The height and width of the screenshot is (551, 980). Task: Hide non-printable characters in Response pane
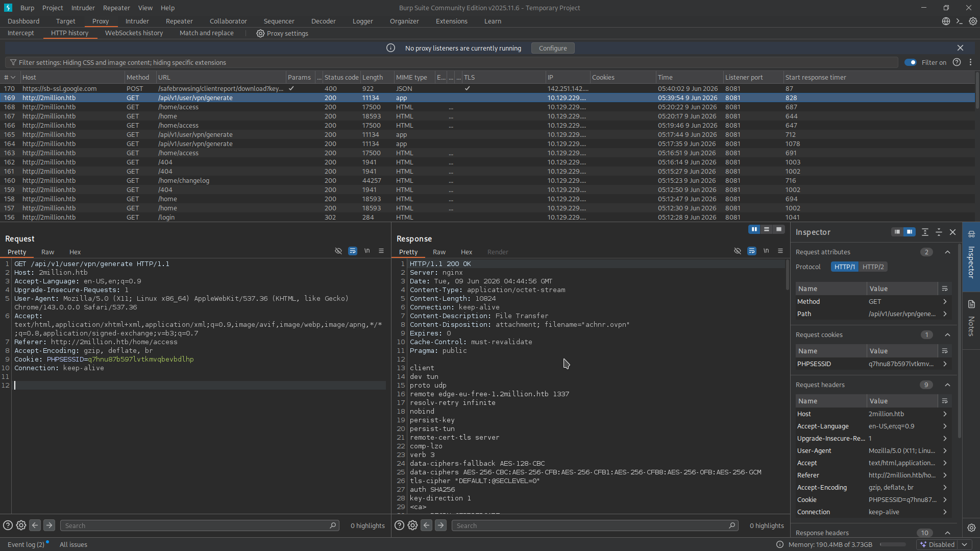(x=738, y=251)
